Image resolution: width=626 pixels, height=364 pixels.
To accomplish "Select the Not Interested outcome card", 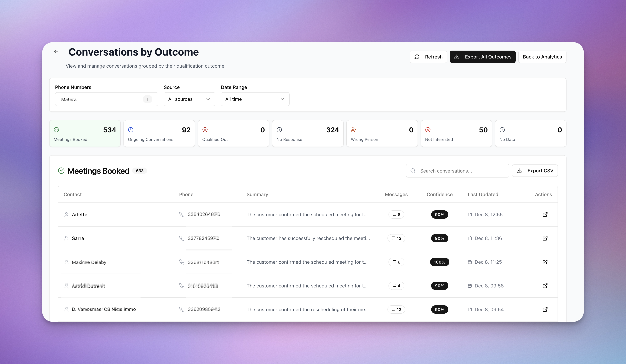I will (456, 134).
